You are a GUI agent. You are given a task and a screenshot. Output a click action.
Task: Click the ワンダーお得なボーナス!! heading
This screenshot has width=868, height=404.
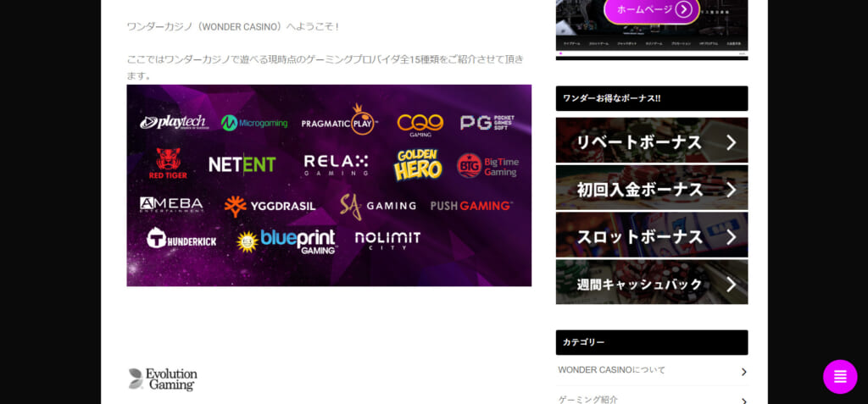[652, 98]
